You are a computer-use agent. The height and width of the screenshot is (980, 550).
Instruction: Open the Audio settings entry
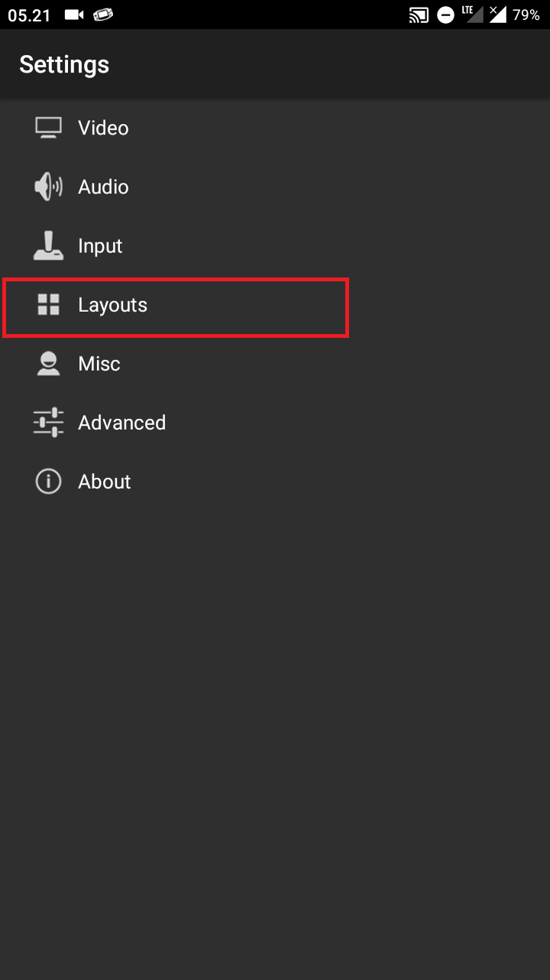(x=103, y=187)
